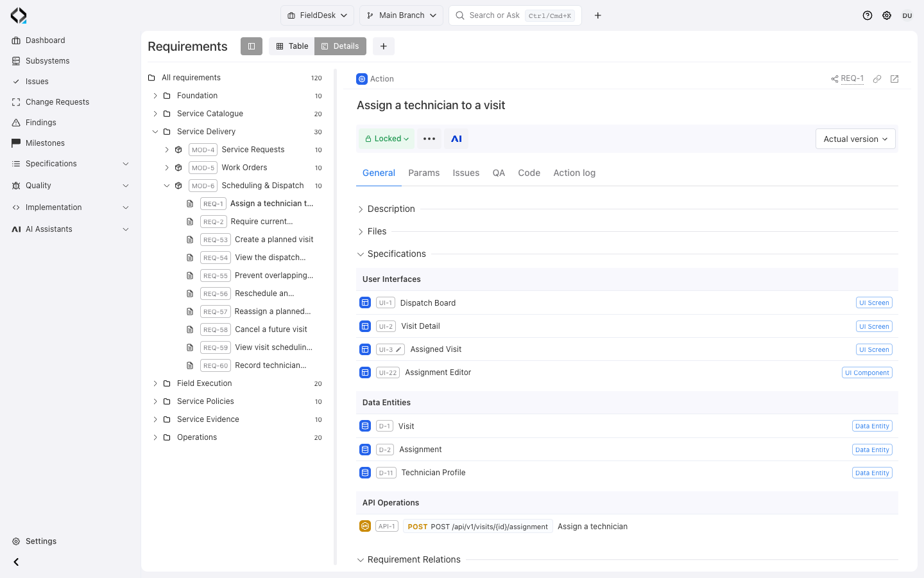This screenshot has height=578, width=924.
Task: Open the POST assignment API endpoint
Action: pyautogui.click(x=478, y=527)
